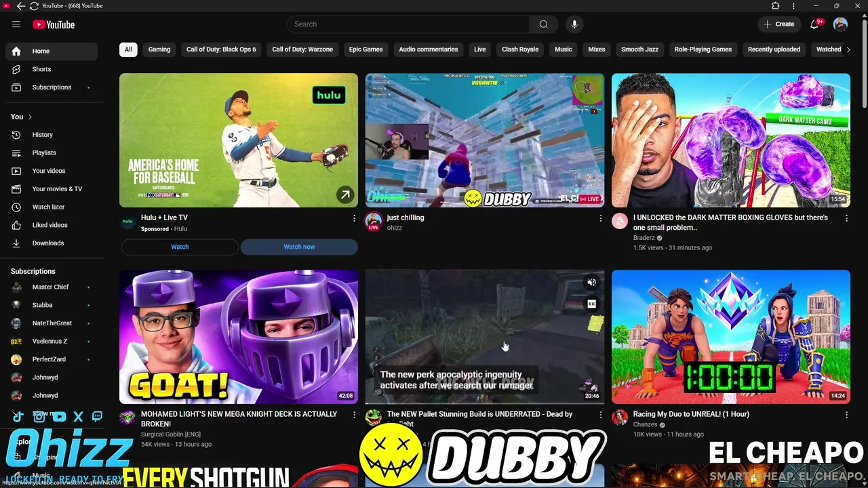Open options for Hulu + Live TV ad
Screen dimensions: 868x488
(354, 218)
